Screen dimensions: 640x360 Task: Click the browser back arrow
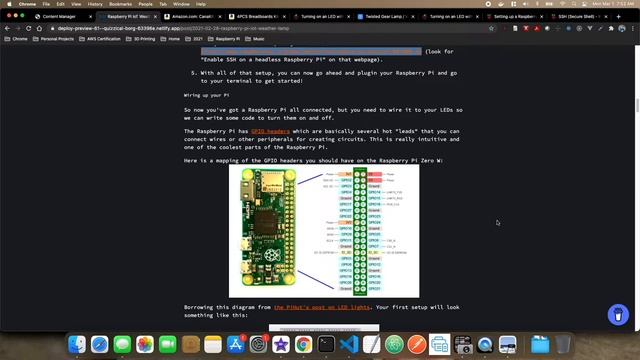(7, 29)
